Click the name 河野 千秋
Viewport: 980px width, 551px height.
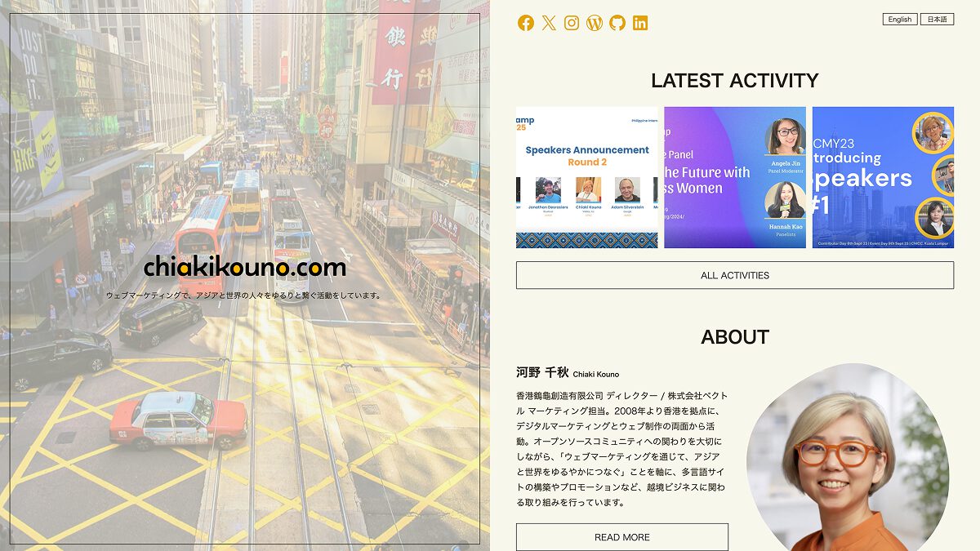pyautogui.click(x=541, y=373)
